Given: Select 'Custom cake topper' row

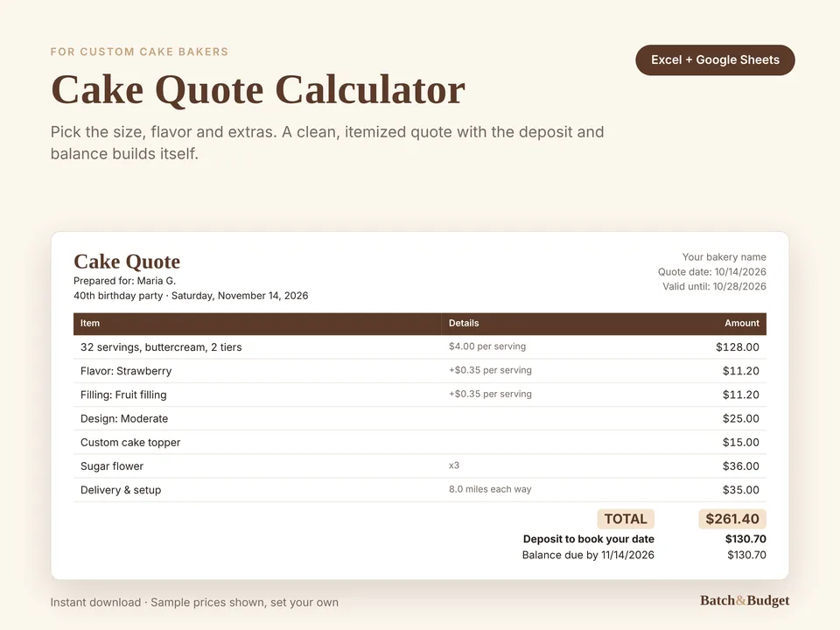Looking at the screenshot, I should point(420,443).
